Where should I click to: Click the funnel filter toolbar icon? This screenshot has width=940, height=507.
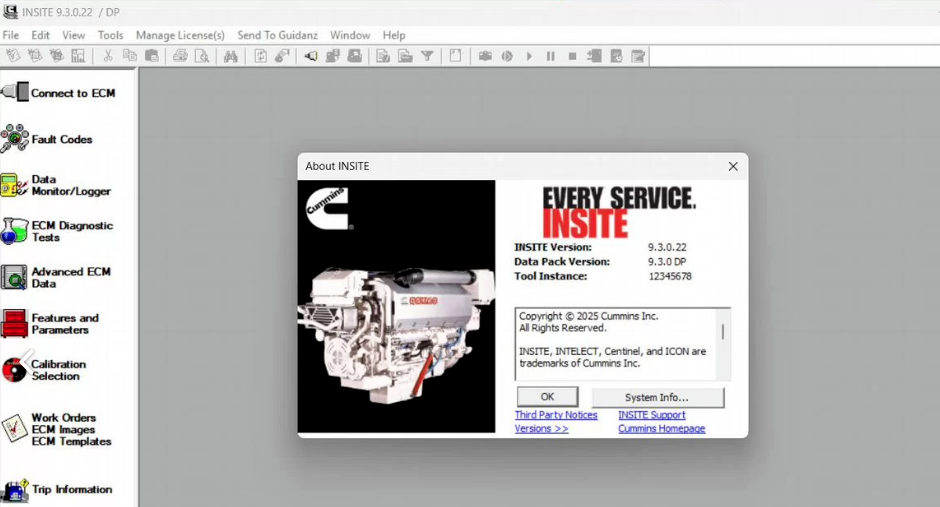(427, 56)
